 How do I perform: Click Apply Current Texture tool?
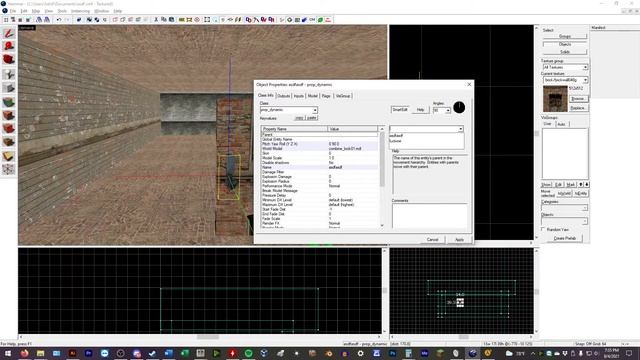[x=9, y=115]
